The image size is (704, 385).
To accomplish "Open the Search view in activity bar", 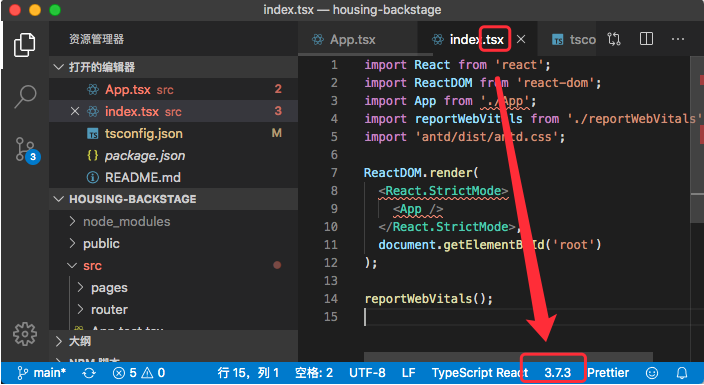I will (x=25, y=96).
